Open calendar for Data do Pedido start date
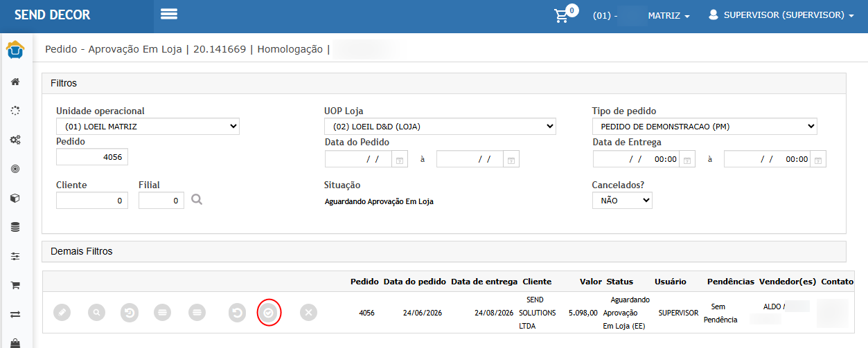This screenshot has height=348, width=868. (400, 159)
